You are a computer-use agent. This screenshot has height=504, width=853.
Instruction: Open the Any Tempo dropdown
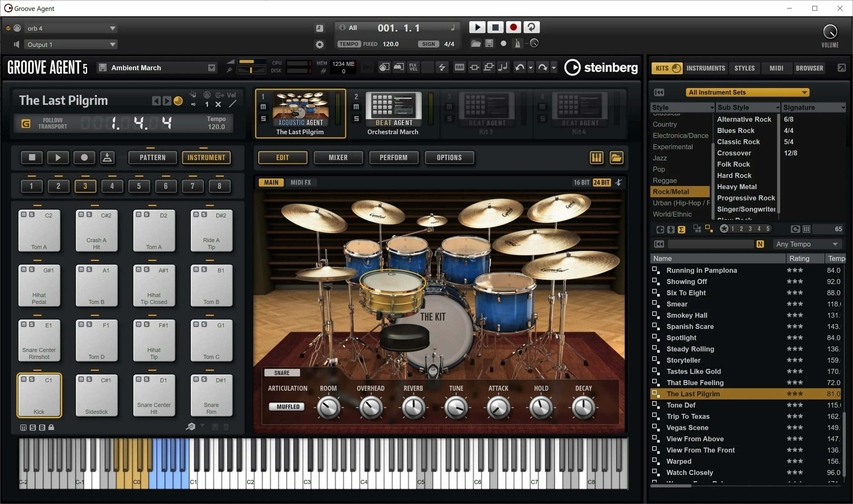pyautogui.click(x=807, y=244)
